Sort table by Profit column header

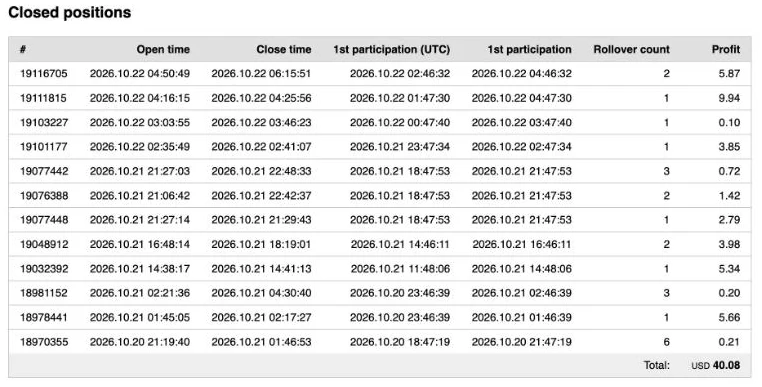point(726,50)
